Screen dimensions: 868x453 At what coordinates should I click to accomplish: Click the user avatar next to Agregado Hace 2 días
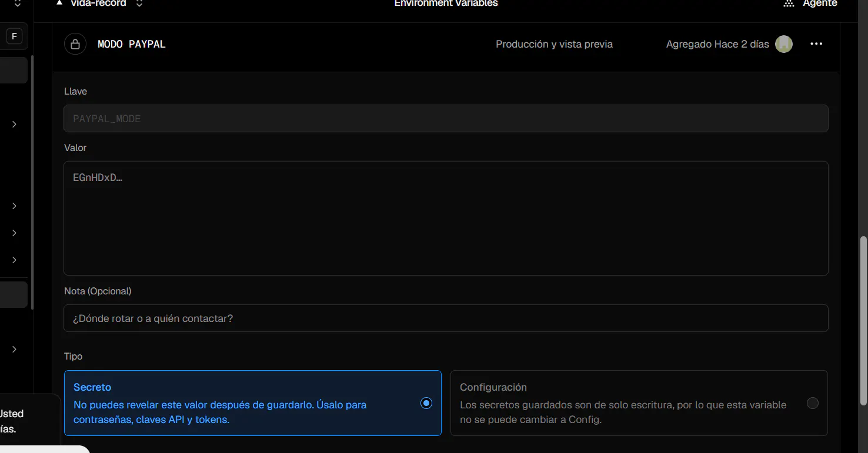(x=783, y=44)
